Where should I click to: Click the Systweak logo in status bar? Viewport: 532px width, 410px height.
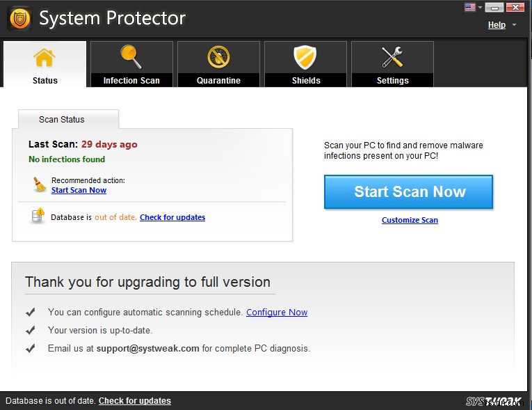(494, 401)
